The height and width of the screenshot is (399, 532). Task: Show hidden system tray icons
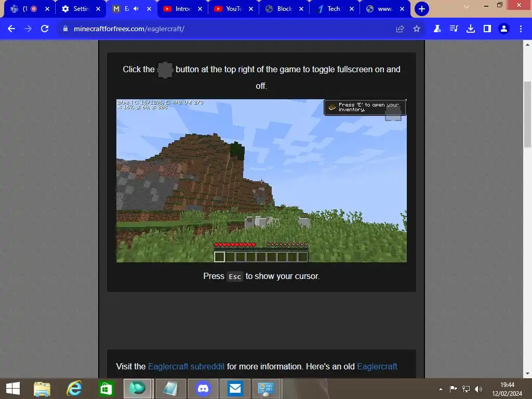pyautogui.click(x=441, y=389)
